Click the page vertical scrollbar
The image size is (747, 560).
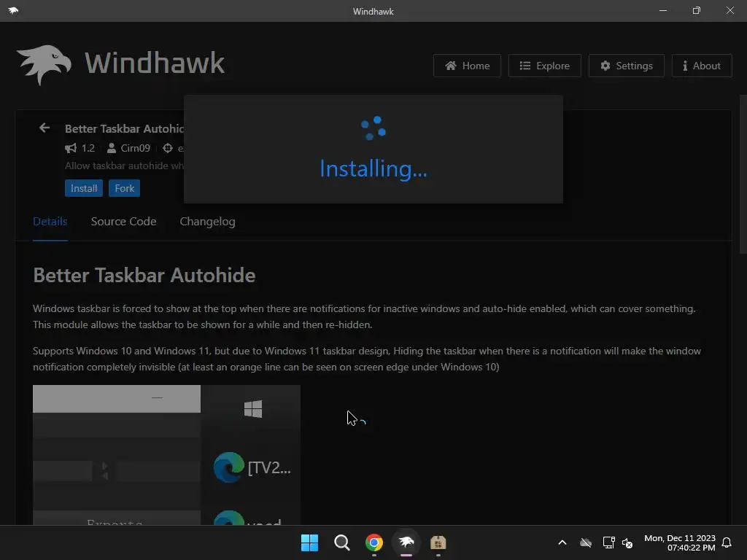point(743,175)
